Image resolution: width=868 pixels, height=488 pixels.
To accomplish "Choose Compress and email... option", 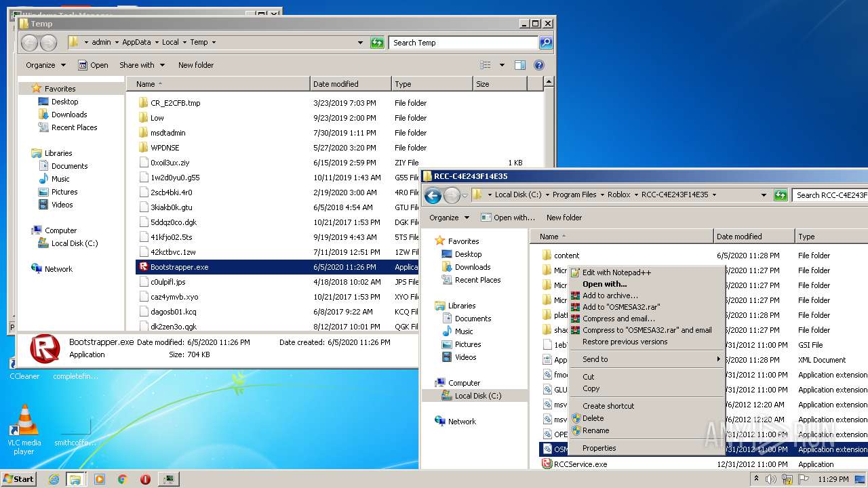I will [618, 319].
